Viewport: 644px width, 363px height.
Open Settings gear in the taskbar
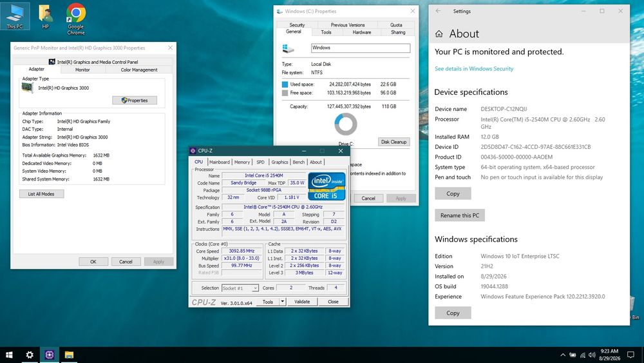coord(30,355)
